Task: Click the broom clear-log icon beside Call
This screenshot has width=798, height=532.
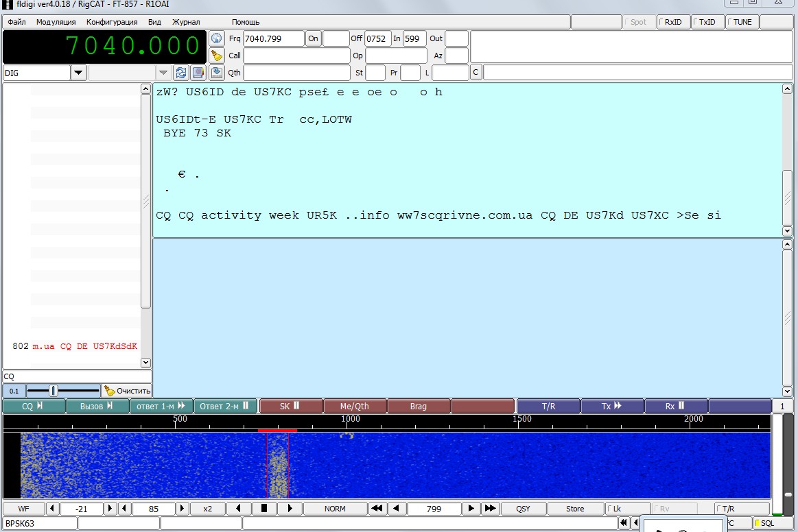Action: point(217,56)
